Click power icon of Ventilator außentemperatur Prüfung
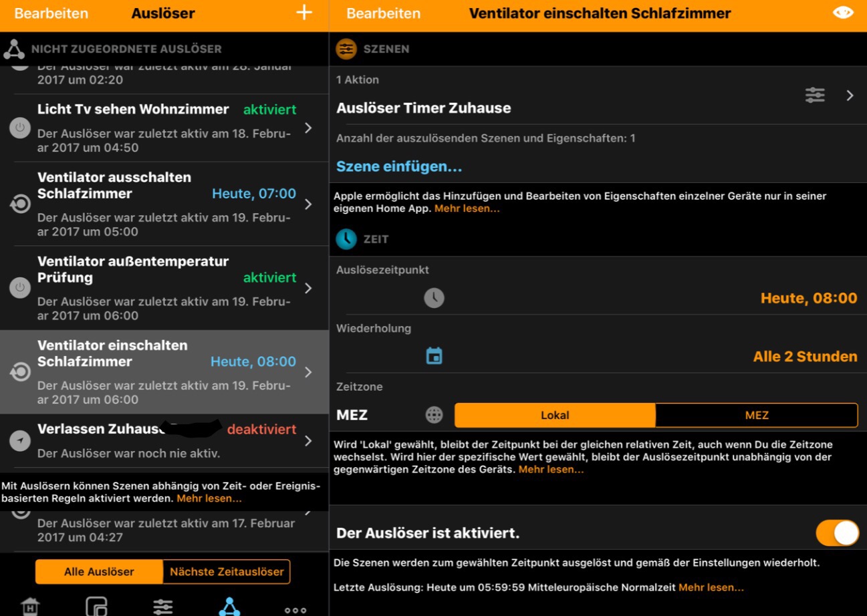This screenshot has width=867, height=616. (20, 288)
